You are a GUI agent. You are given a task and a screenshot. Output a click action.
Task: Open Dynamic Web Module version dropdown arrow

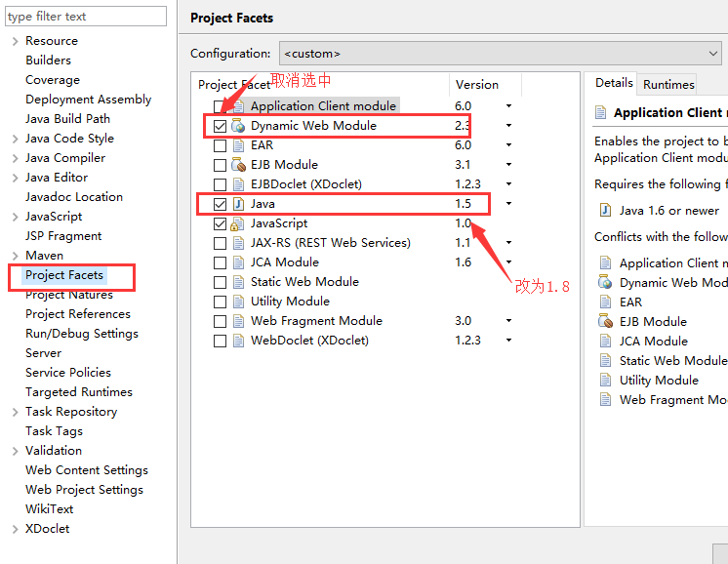click(x=508, y=126)
